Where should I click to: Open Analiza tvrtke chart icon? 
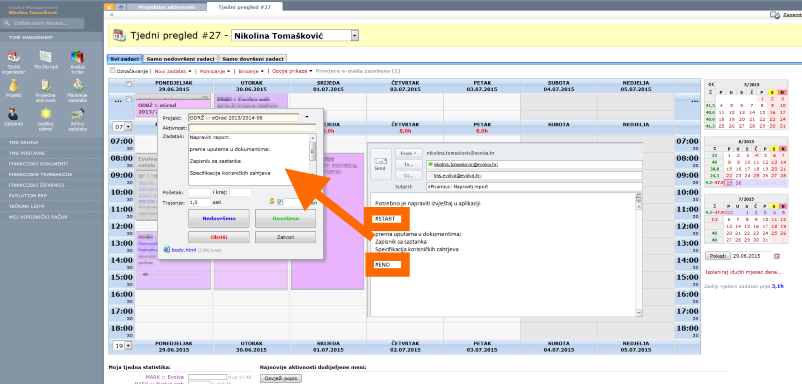tap(78, 57)
